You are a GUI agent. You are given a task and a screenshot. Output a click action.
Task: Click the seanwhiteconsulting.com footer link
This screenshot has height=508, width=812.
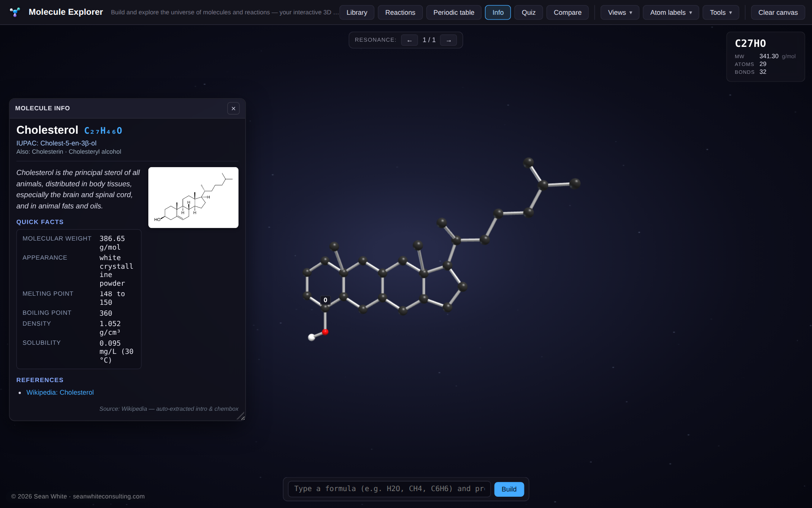pos(109,496)
